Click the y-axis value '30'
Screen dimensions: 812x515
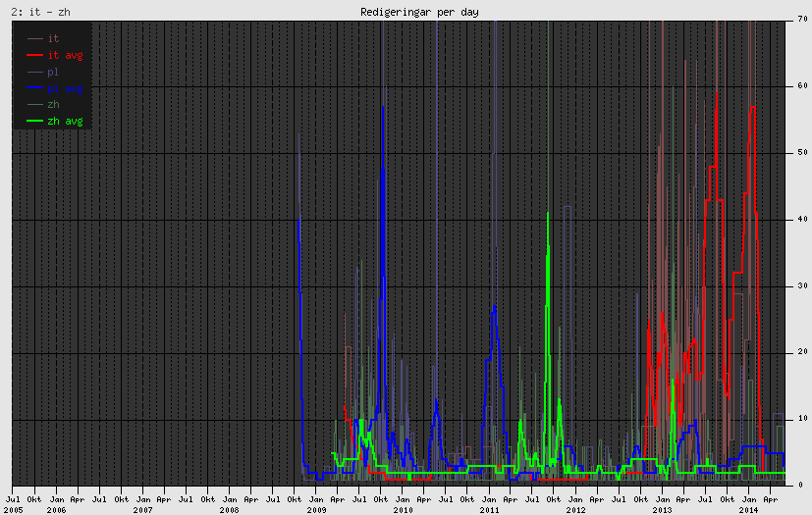803,286
